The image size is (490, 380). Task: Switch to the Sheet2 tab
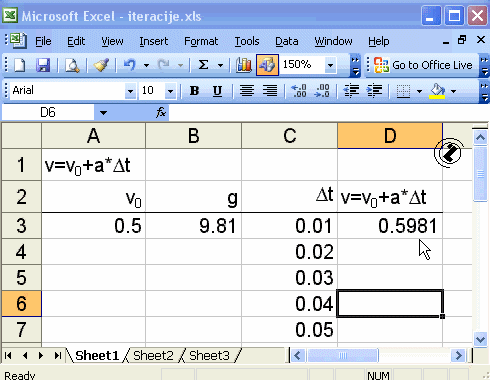(x=153, y=356)
